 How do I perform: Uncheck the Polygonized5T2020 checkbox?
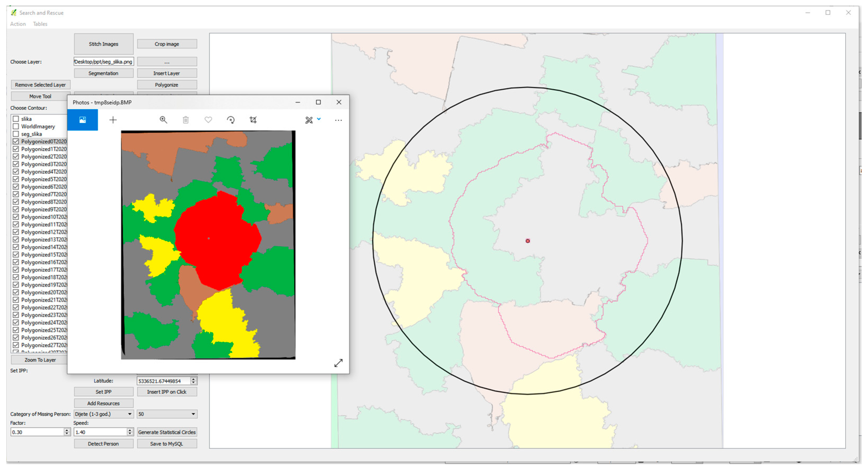tap(16, 179)
